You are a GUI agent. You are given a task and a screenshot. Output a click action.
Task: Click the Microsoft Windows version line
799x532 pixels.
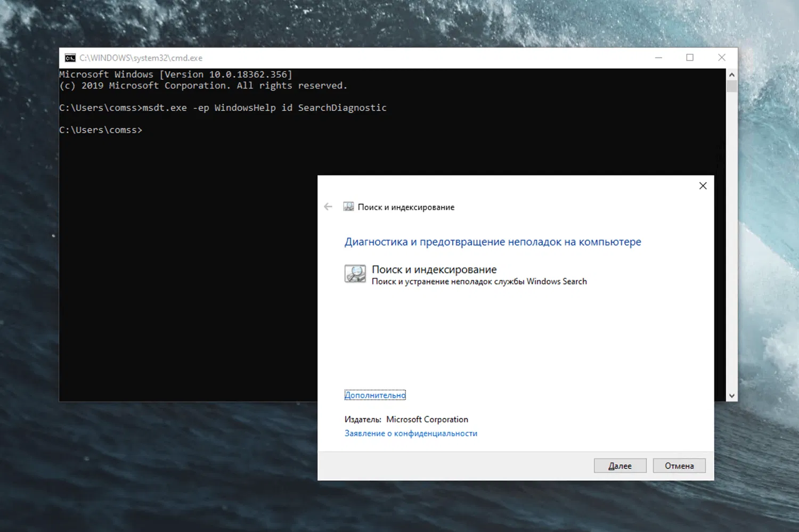(176, 75)
